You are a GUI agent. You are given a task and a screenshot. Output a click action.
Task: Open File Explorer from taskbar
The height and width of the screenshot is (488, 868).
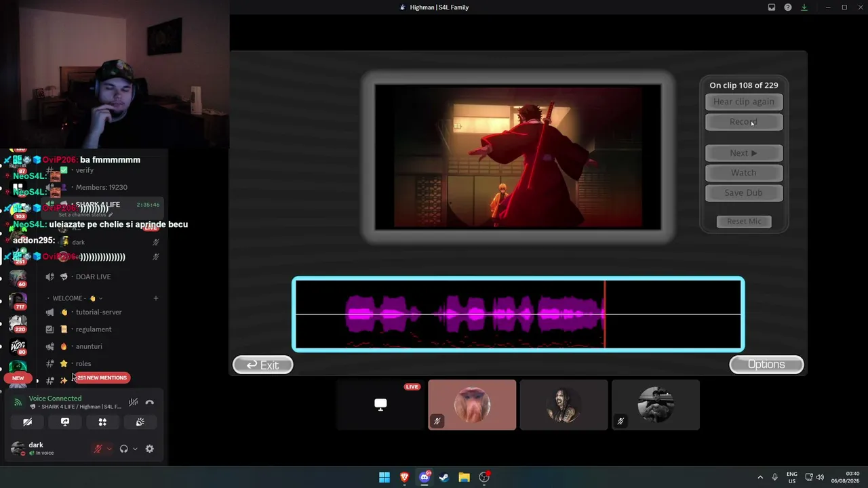[464, 477]
